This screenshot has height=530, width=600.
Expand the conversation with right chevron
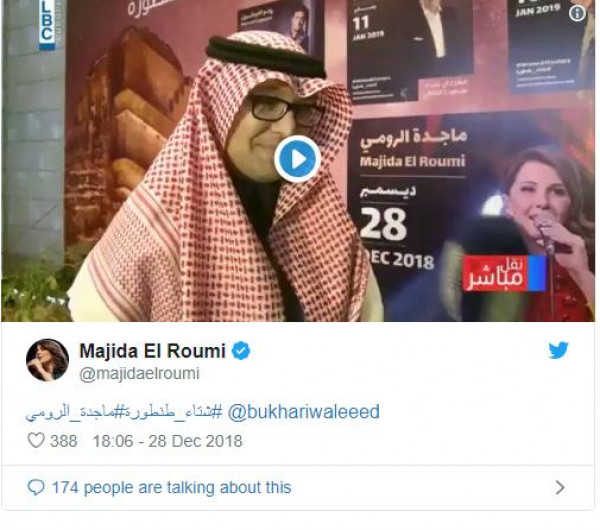560,488
